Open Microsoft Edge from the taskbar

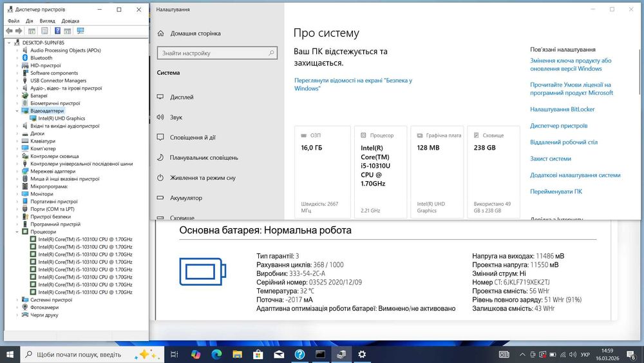pos(216,355)
